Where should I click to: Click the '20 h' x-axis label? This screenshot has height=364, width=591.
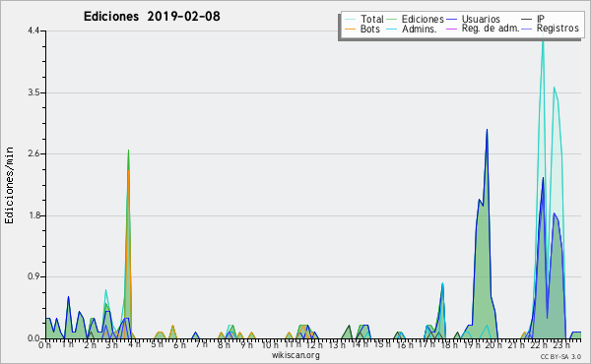click(493, 344)
